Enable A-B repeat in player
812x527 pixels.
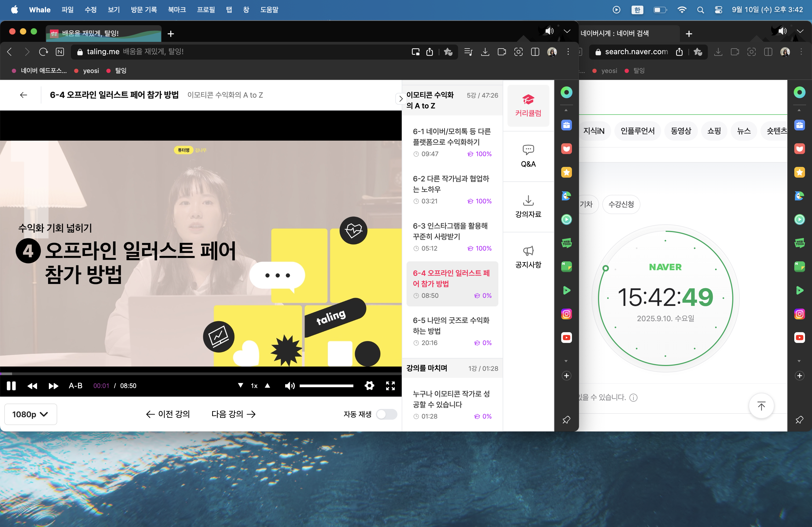click(75, 386)
